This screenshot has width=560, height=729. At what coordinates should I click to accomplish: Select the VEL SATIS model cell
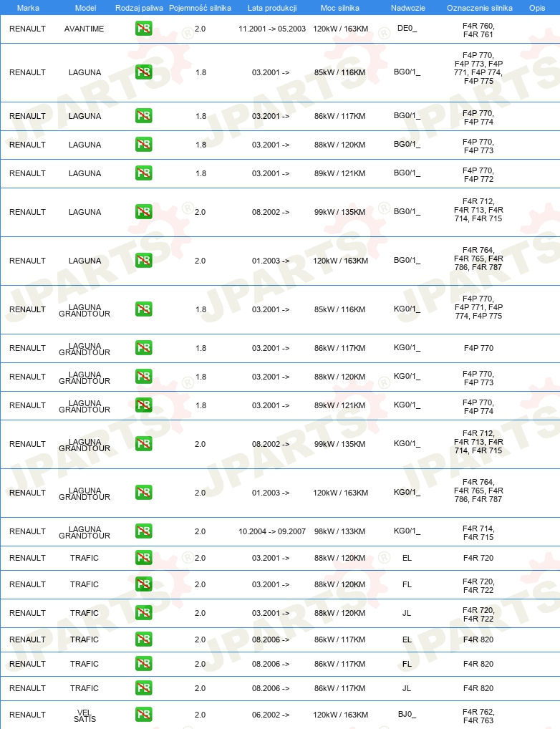pos(85,715)
